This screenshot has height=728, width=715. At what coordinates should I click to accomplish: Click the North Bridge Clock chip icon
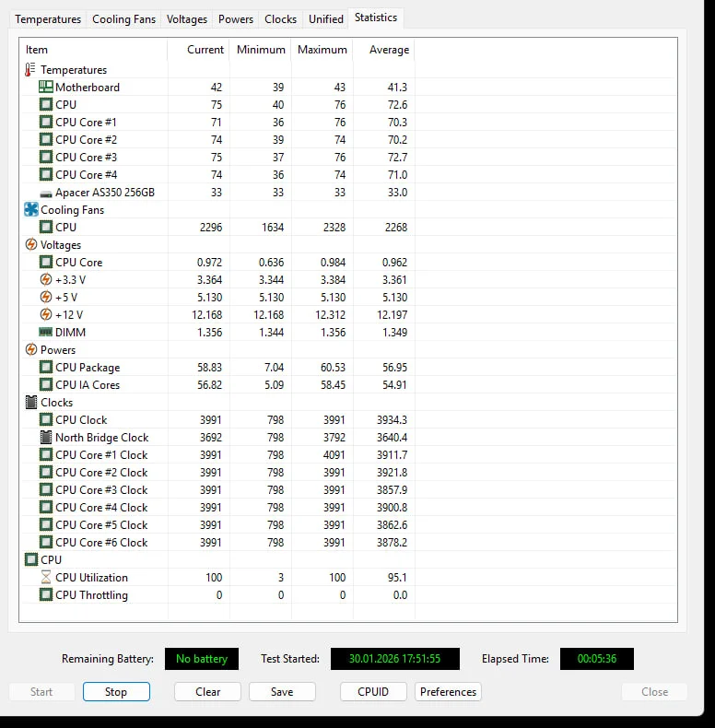pyautogui.click(x=46, y=438)
